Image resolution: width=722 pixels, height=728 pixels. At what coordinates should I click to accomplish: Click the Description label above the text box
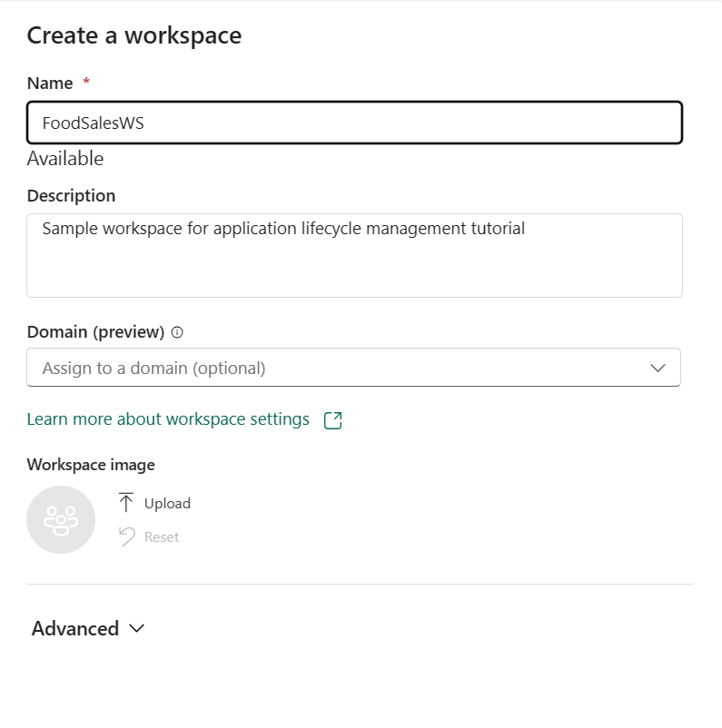[71, 195]
